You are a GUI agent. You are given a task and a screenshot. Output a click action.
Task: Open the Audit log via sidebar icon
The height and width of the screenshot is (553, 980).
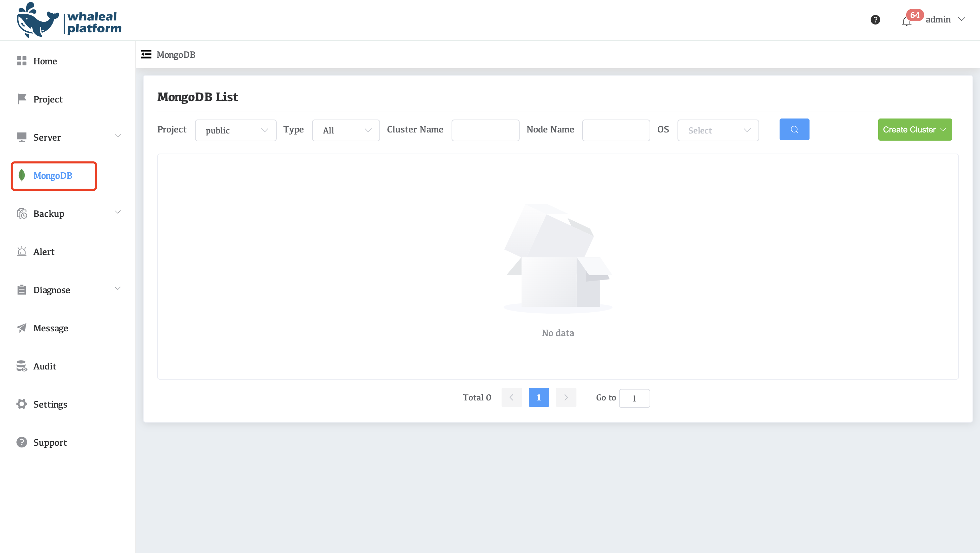click(x=22, y=366)
